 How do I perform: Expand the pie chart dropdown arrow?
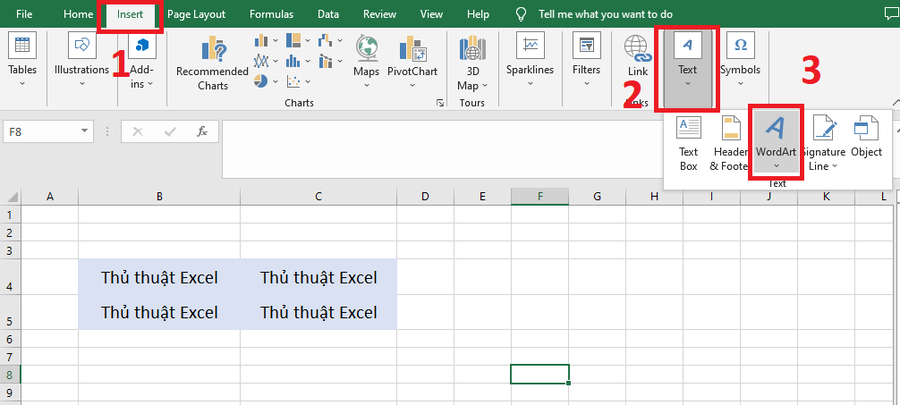pos(276,81)
